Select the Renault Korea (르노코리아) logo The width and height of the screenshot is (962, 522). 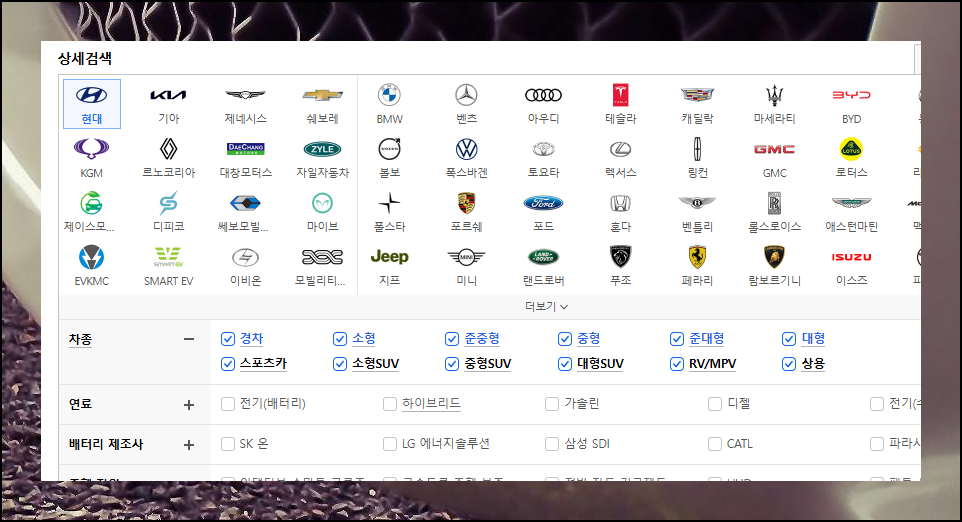point(168,149)
